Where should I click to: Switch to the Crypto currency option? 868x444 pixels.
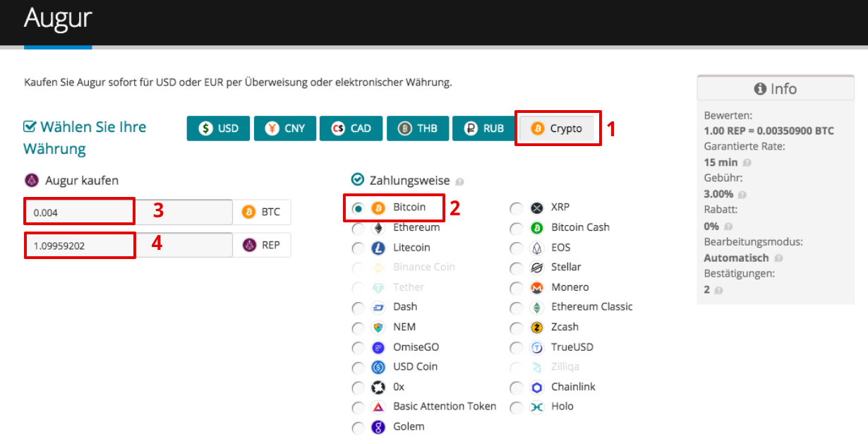[557, 128]
